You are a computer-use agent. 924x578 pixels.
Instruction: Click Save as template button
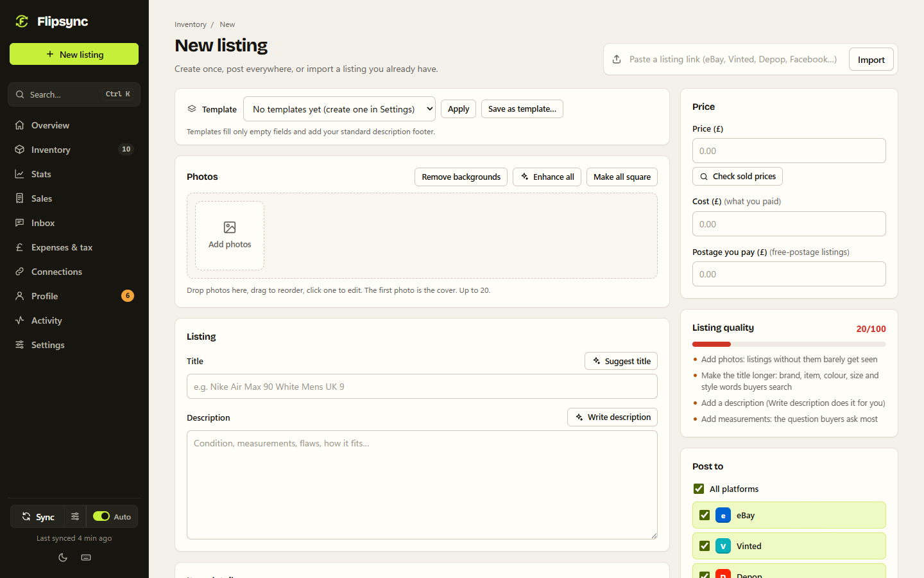[522, 109]
